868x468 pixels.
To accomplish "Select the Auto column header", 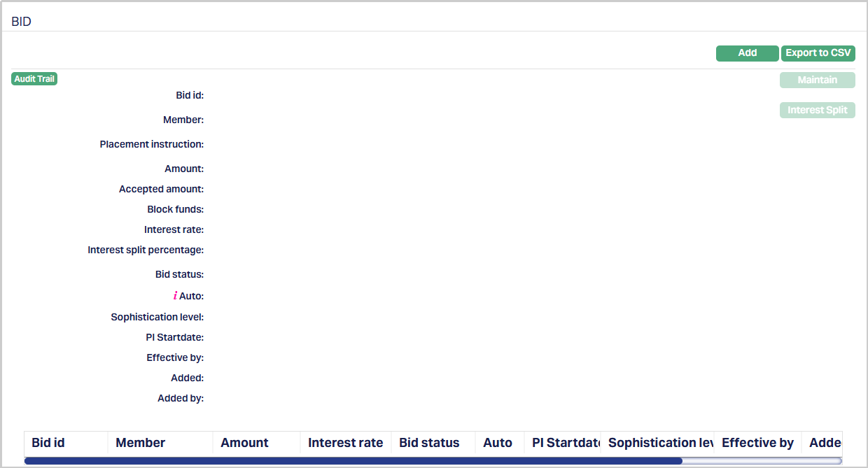I will coord(498,443).
